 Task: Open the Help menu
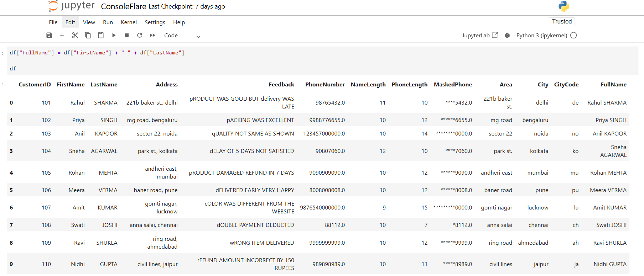coord(179,22)
